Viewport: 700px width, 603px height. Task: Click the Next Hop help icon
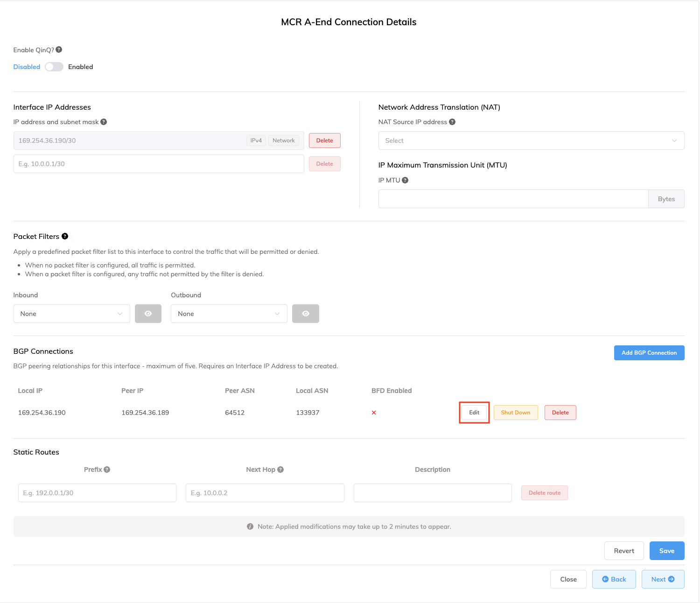(280, 470)
